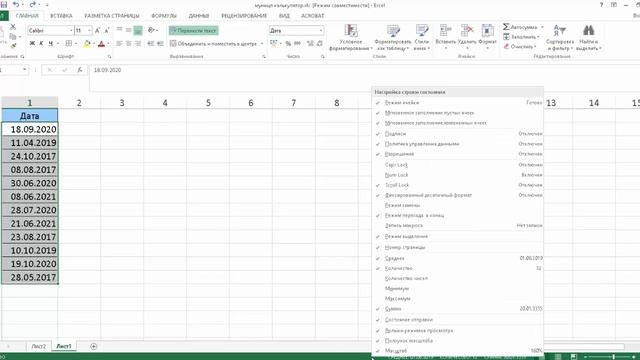Apply italic with the К button
Screen dimensions: 640x360
41,43
